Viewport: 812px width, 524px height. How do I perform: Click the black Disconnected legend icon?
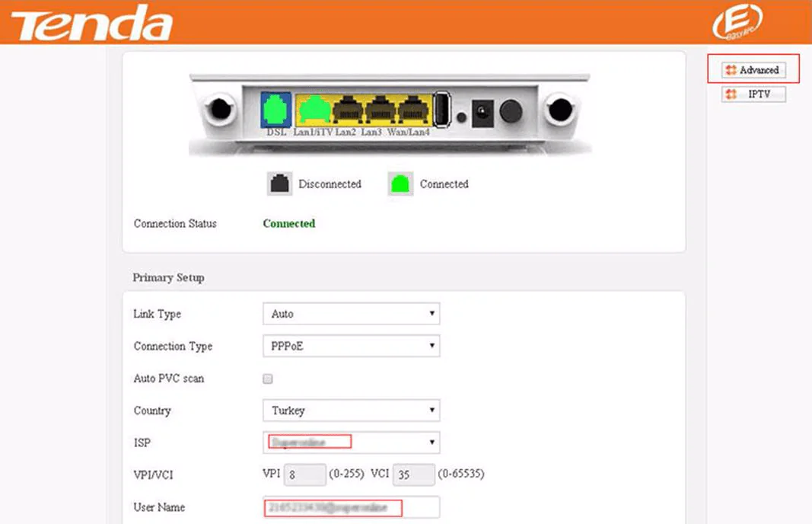pos(279,184)
